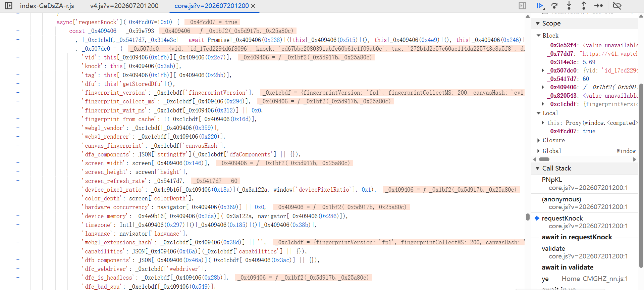
Task: Switch to index-GeDsZA-r.js tab
Action: [x=47, y=6]
